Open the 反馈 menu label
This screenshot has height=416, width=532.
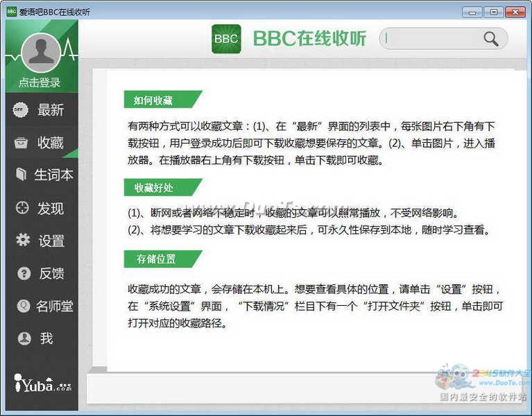tap(51, 273)
